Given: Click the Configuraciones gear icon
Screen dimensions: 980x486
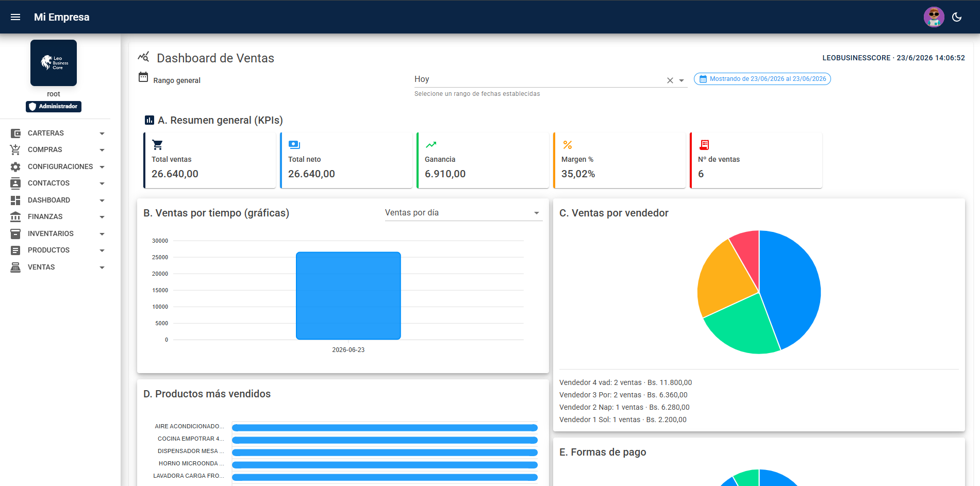Looking at the screenshot, I should [x=15, y=167].
